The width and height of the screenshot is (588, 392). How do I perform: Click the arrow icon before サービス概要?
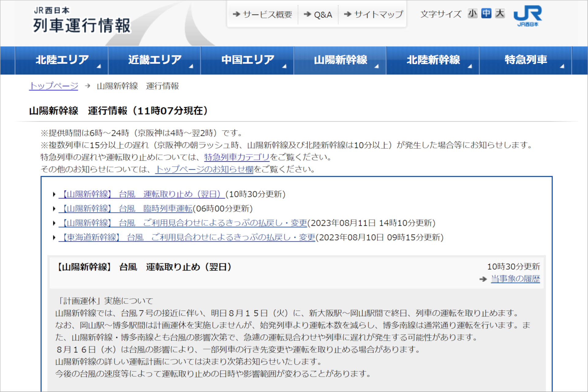(236, 14)
